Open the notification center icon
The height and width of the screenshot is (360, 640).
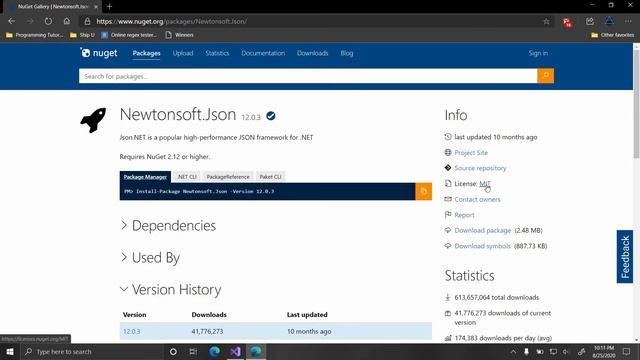pos(627,351)
